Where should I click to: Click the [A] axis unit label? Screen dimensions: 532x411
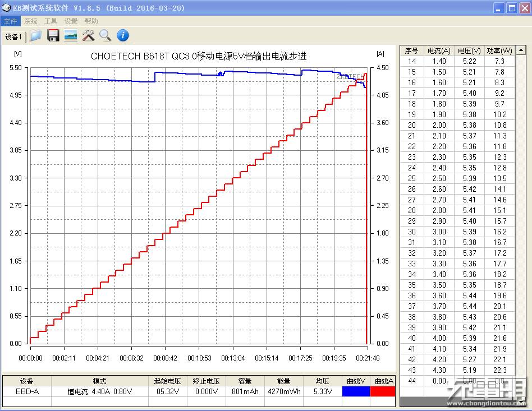point(380,54)
